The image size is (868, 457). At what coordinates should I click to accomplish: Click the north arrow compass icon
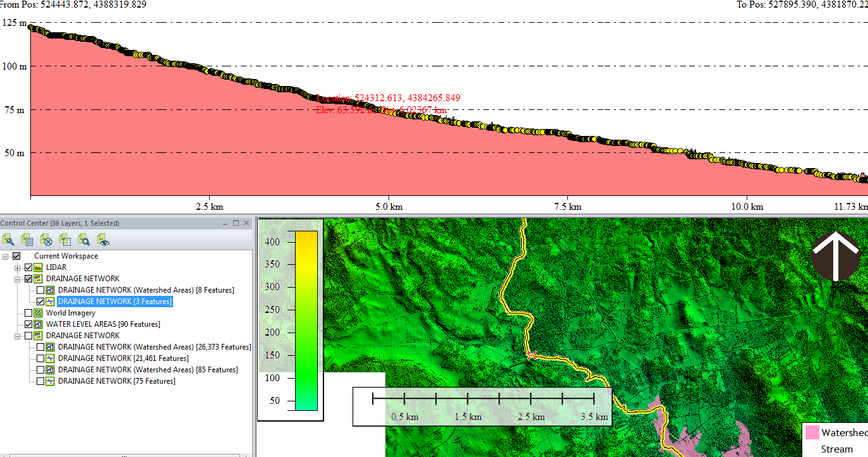tap(835, 256)
